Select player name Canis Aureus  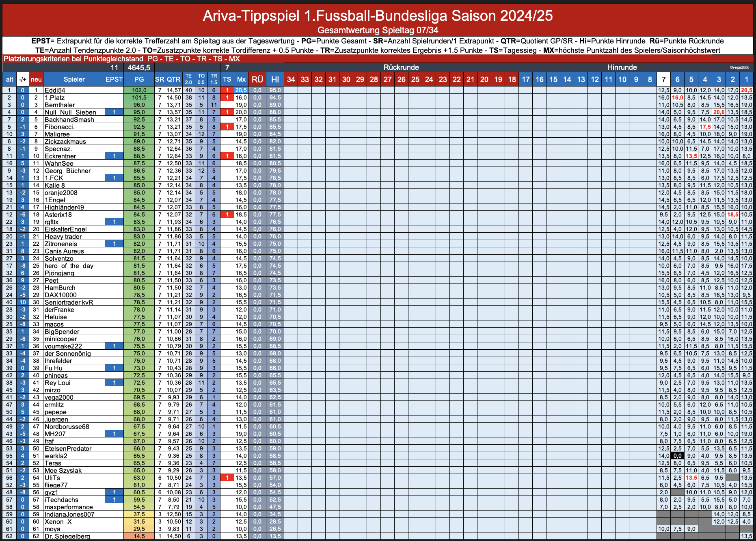pyautogui.click(x=64, y=251)
